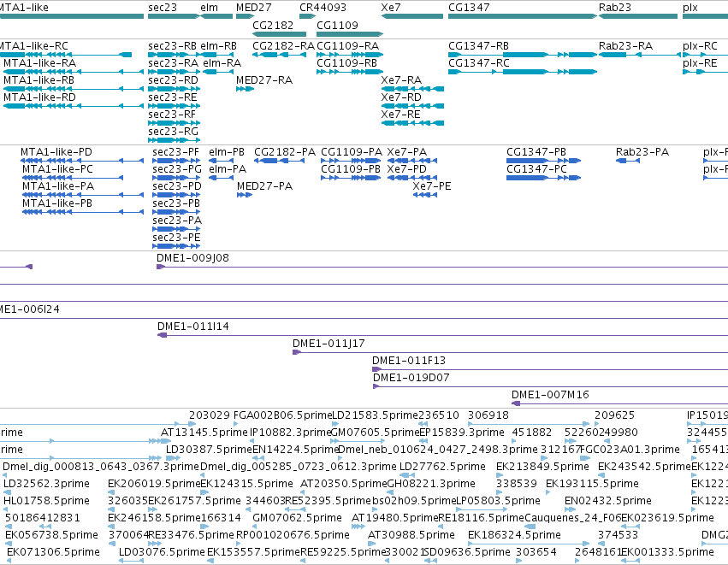Image resolution: width=728 pixels, height=565 pixels.
Task: Click protein CG1347-PB
Action: tap(544, 161)
